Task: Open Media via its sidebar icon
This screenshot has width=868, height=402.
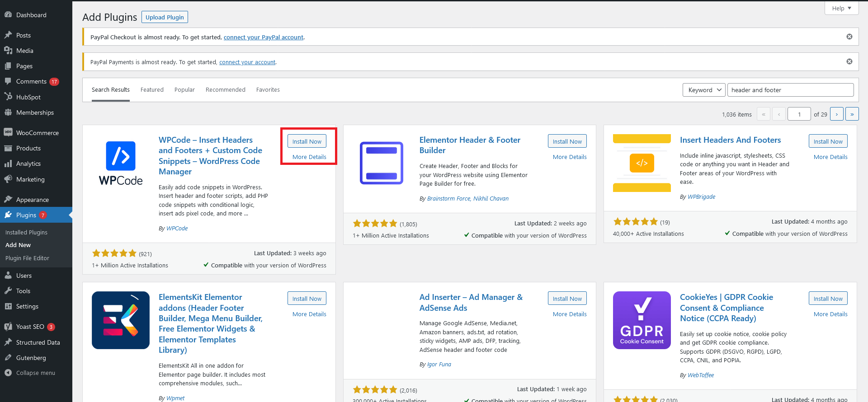Action: click(8, 51)
